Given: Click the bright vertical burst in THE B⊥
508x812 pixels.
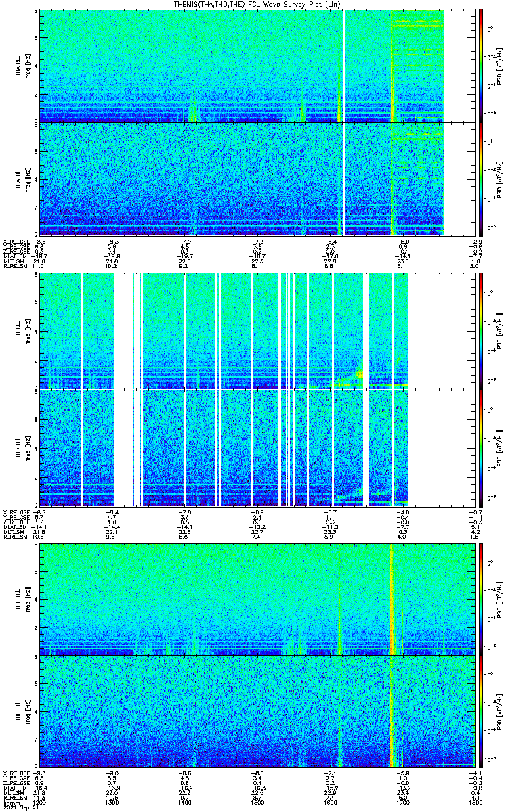Looking at the screenshot, I should (391, 598).
